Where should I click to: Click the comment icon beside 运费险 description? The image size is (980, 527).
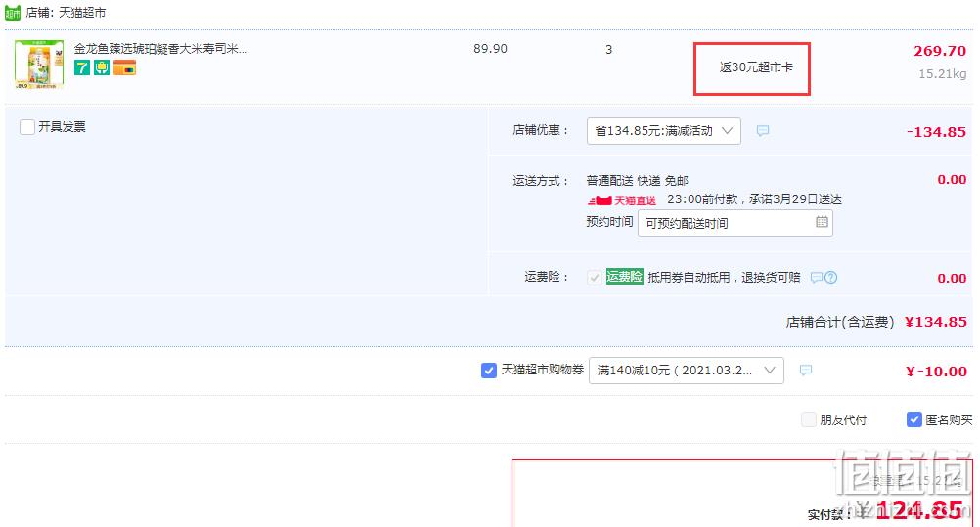[817, 277]
